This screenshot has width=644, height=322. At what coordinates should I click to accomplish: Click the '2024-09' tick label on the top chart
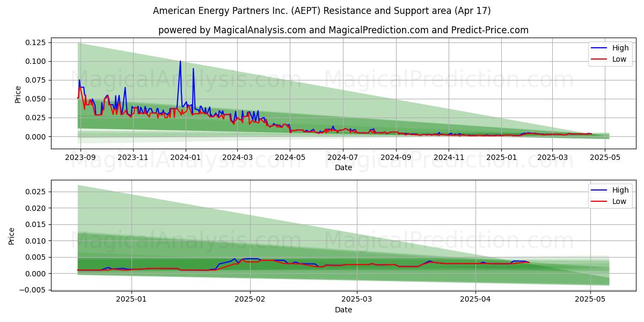(x=396, y=157)
